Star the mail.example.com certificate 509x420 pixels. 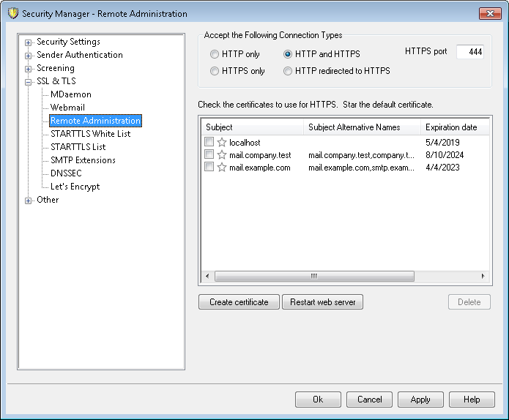point(222,168)
